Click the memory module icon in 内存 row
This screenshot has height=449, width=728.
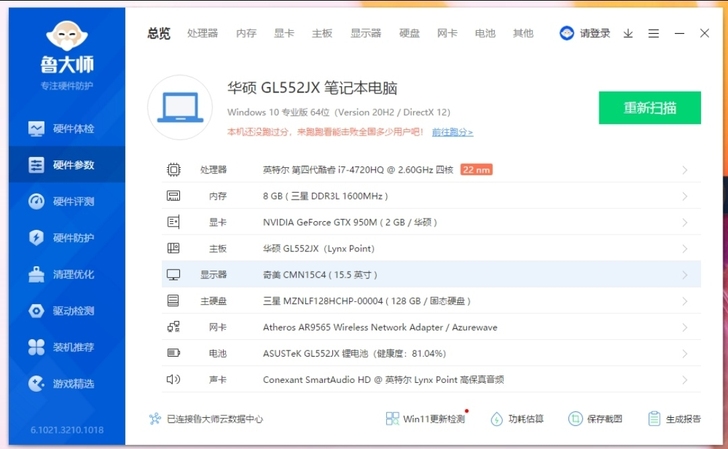tap(174, 196)
